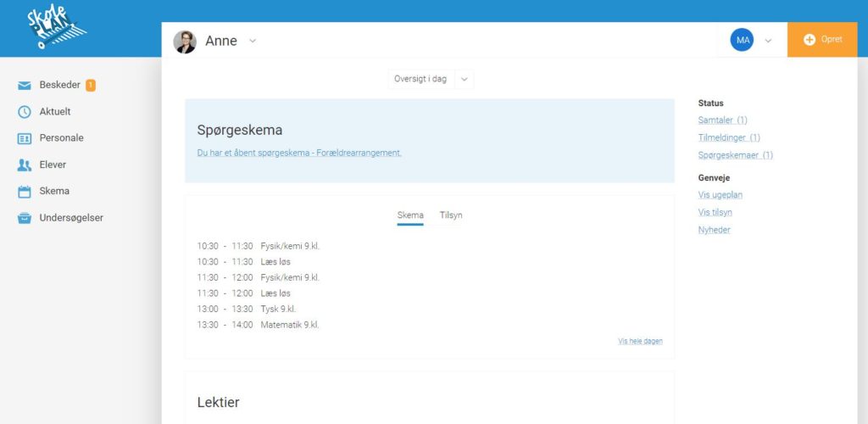Open Elever menu item

coord(53,165)
